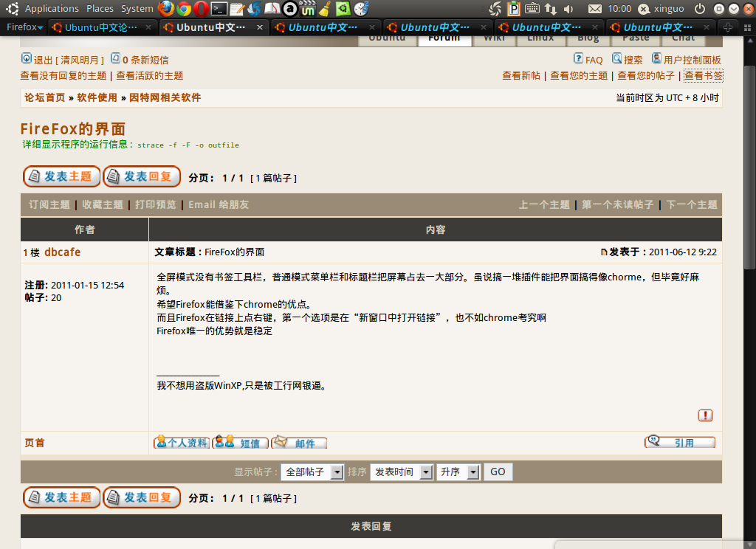Open the mail messaging indicator

[595, 9]
